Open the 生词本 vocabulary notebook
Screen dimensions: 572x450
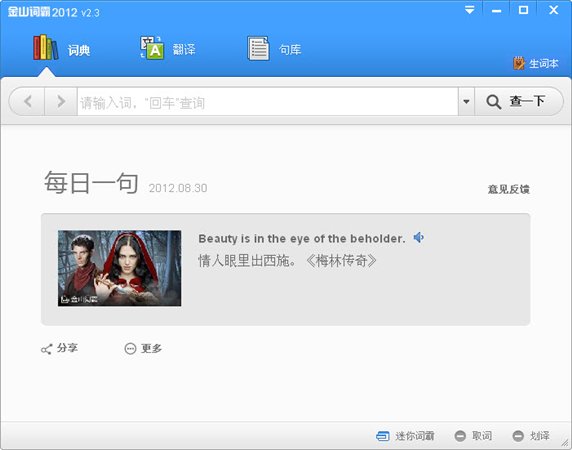point(536,63)
